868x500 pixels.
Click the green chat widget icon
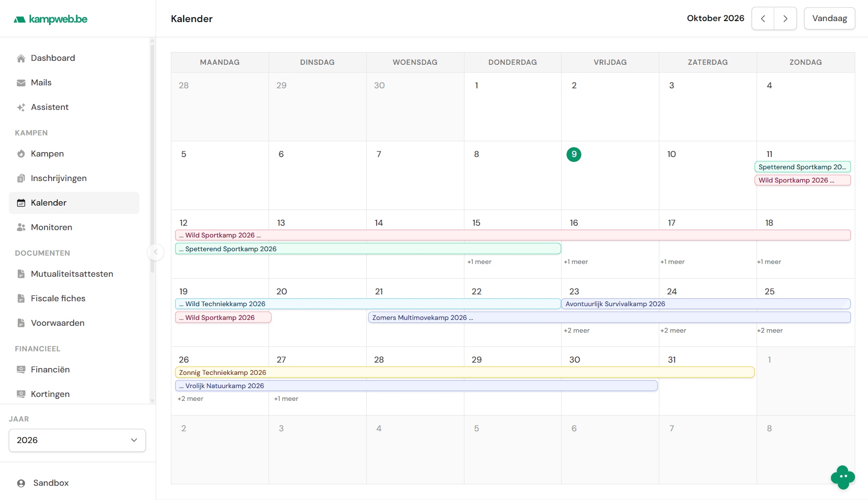pos(843,477)
